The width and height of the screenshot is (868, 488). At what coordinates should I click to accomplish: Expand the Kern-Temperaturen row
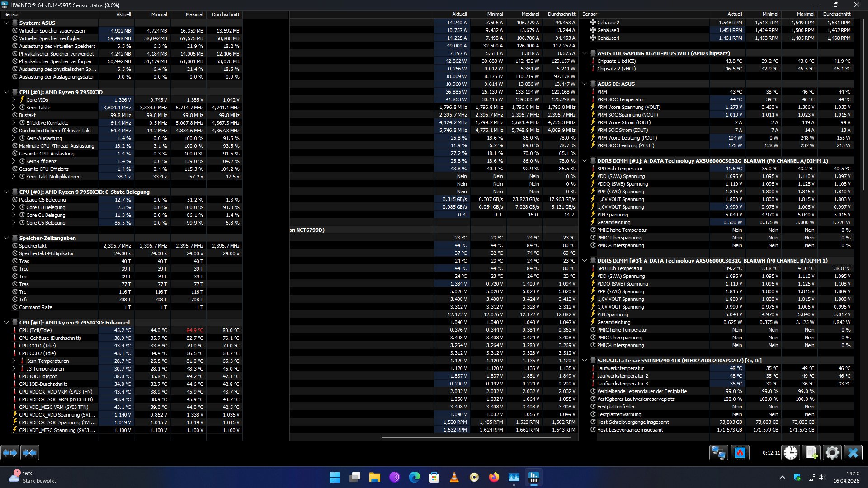click(x=14, y=361)
